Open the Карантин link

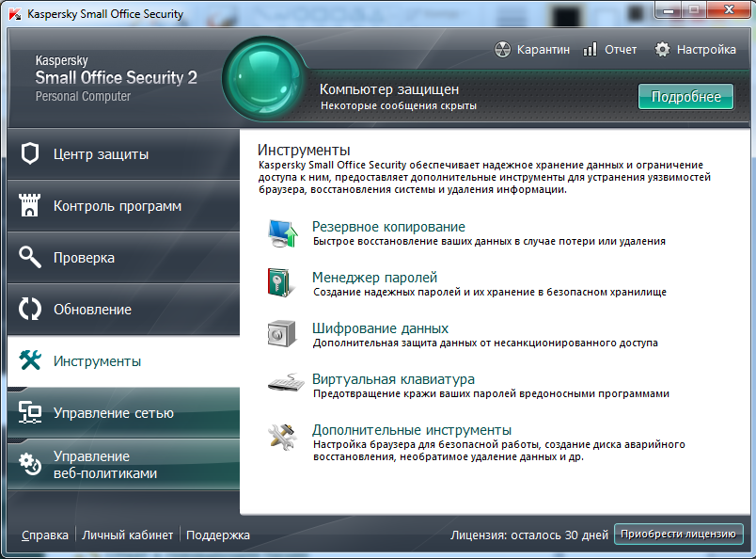point(543,50)
